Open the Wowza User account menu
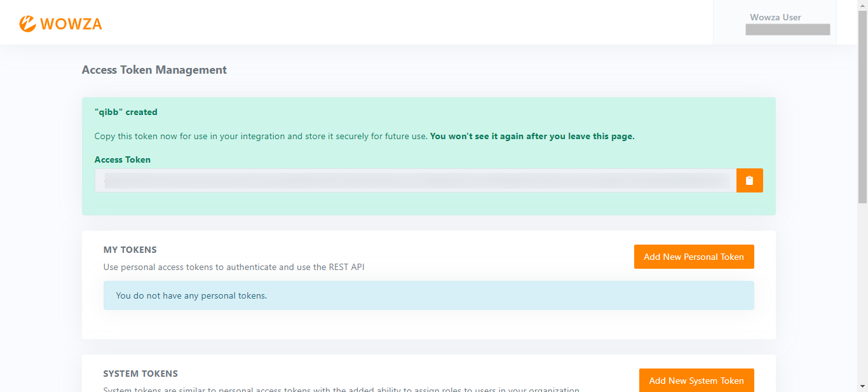 coord(775,18)
